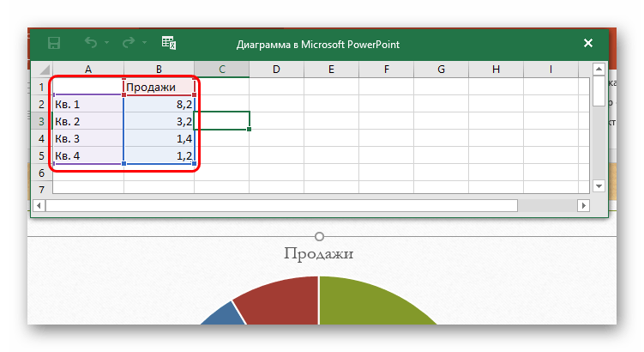This screenshot has width=644, height=352.
Task: Click the active cell C3
Action: [222, 120]
